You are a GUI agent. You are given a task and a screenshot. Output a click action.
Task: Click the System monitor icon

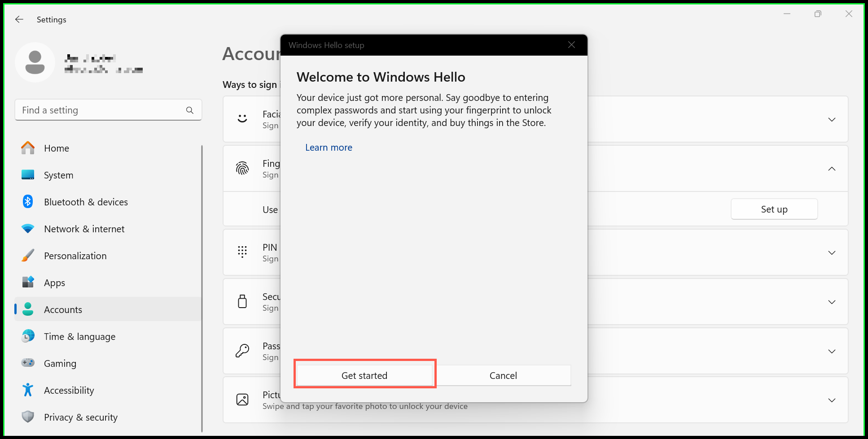coord(28,175)
